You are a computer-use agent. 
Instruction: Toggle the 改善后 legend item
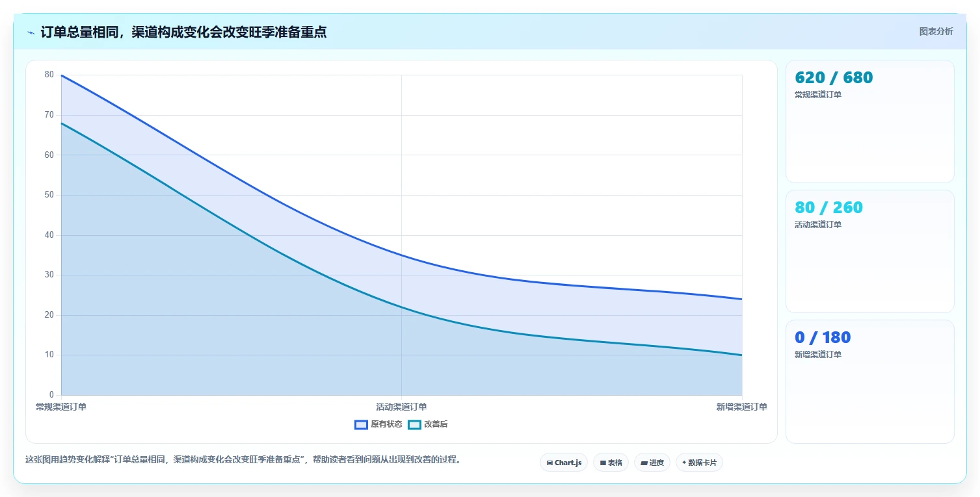point(428,424)
